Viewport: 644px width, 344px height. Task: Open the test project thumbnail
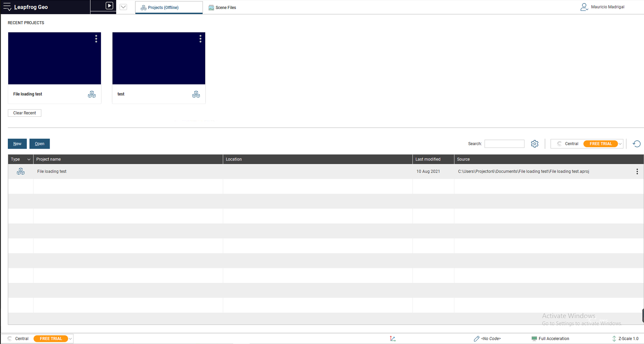[x=159, y=58]
